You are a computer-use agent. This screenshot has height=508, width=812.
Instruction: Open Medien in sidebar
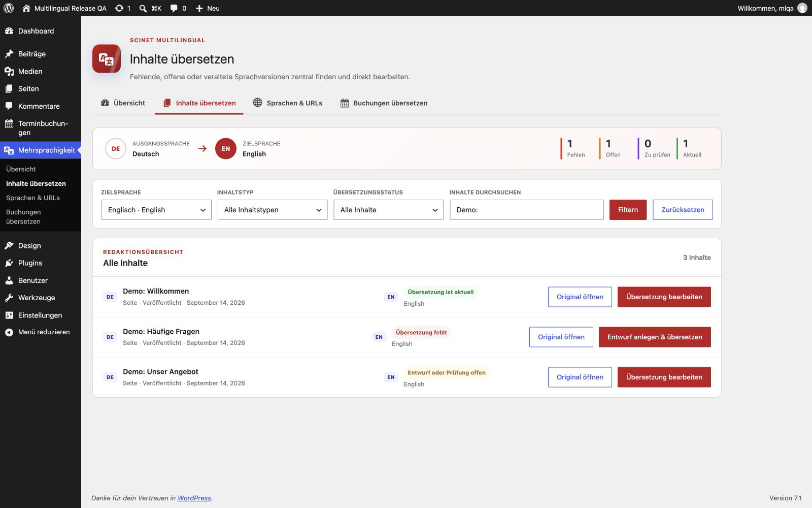(x=41, y=72)
